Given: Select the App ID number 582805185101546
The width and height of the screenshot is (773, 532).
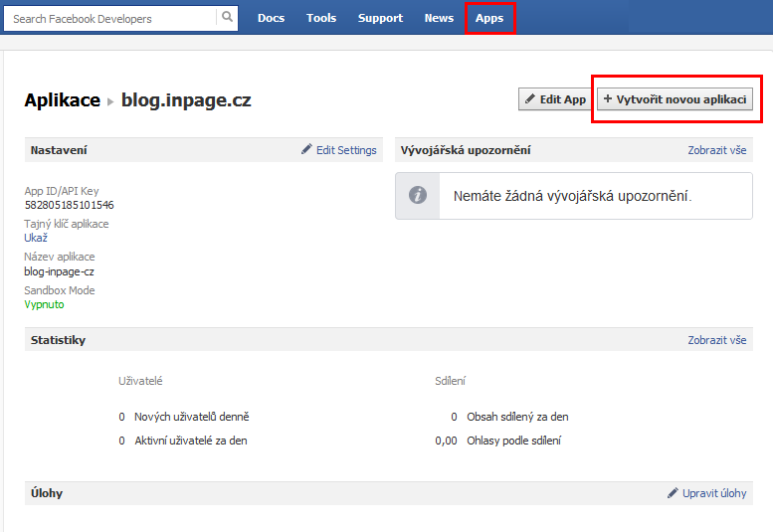Looking at the screenshot, I should [69, 205].
